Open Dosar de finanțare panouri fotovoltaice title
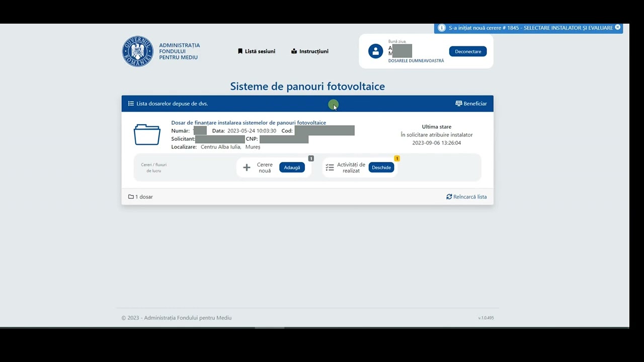The height and width of the screenshot is (362, 644). click(249, 123)
